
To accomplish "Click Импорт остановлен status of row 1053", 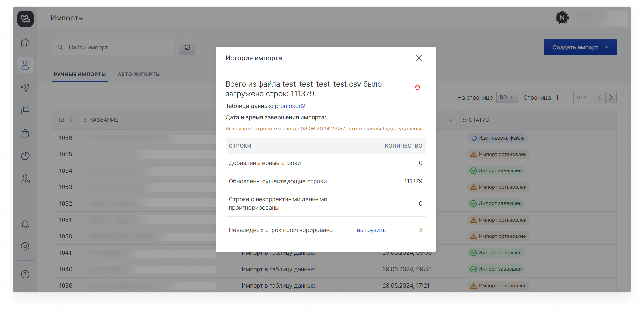I will 498,187.
